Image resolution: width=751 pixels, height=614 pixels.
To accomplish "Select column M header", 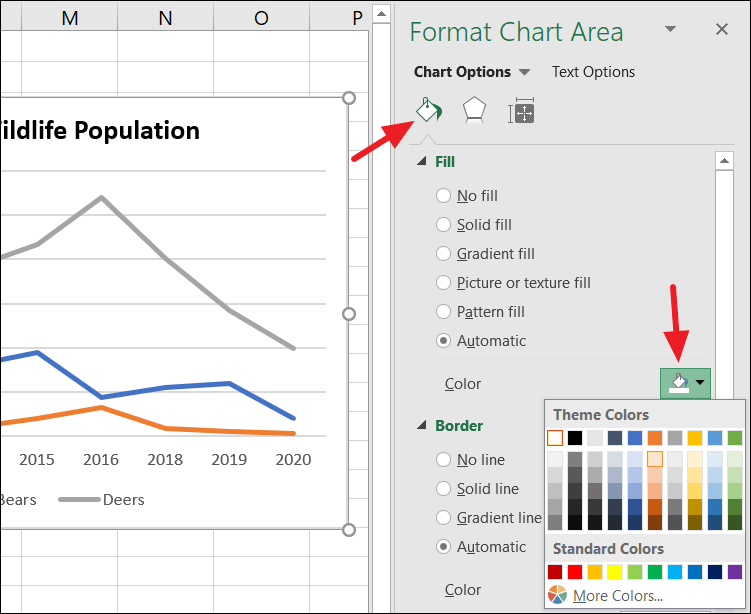I will click(x=69, y=18).
